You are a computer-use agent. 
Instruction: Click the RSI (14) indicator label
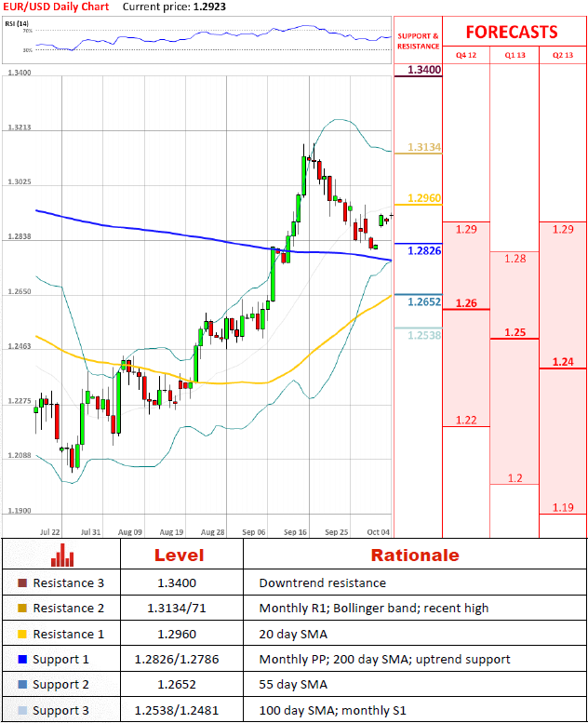click(x=18, y=24)
